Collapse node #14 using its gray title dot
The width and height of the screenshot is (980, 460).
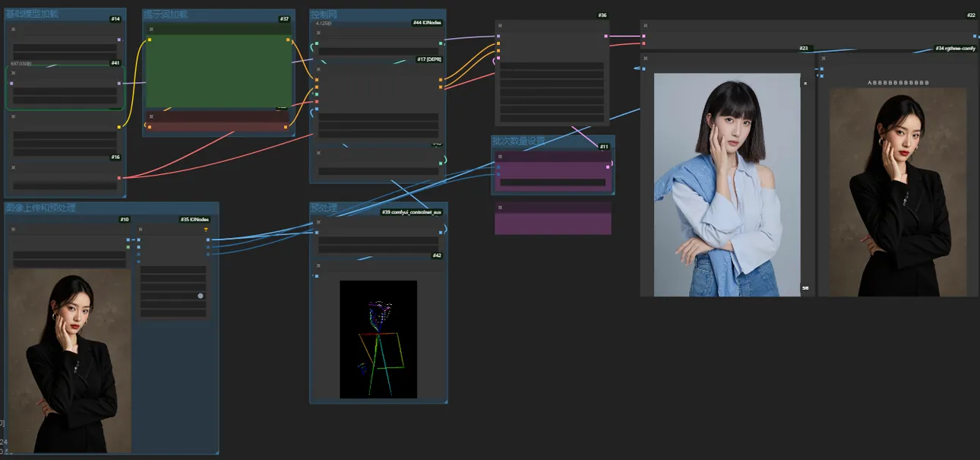coord(13,30)
